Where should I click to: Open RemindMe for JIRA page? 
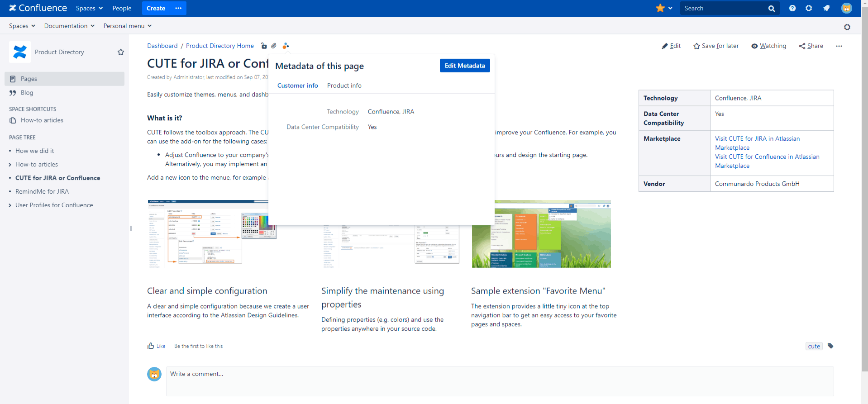click(x=42, y=192)
